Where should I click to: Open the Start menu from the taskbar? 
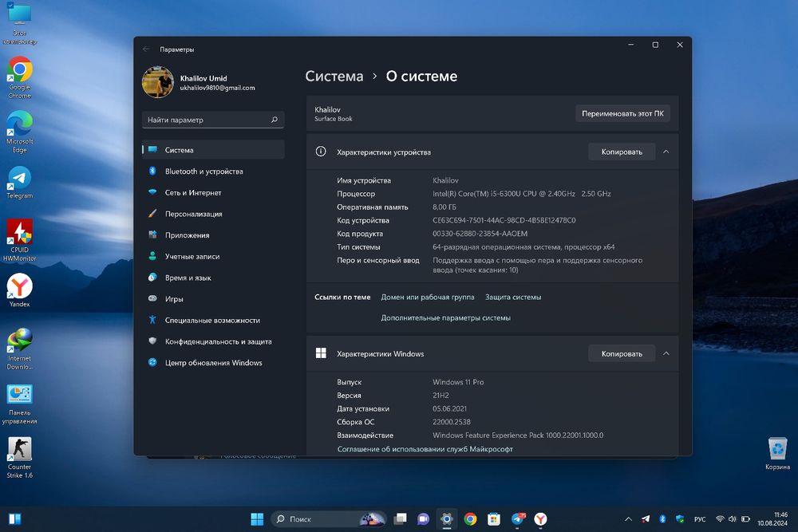258,519
